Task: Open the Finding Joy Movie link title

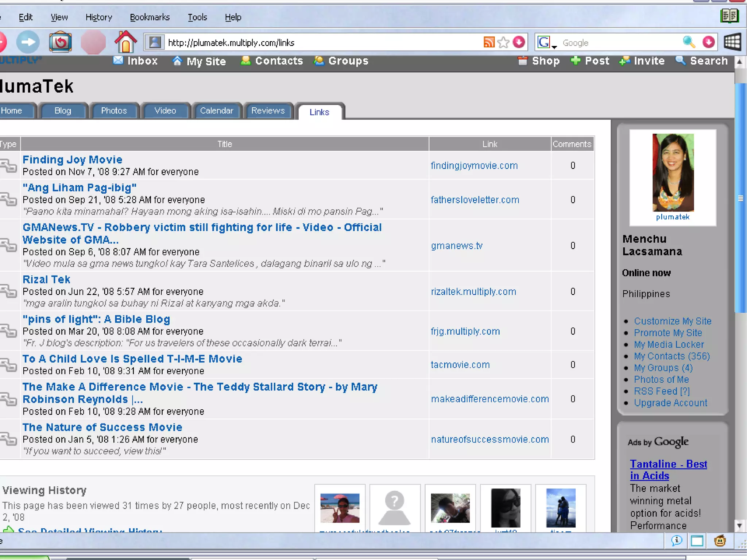Action: click(x=72, y=160)
